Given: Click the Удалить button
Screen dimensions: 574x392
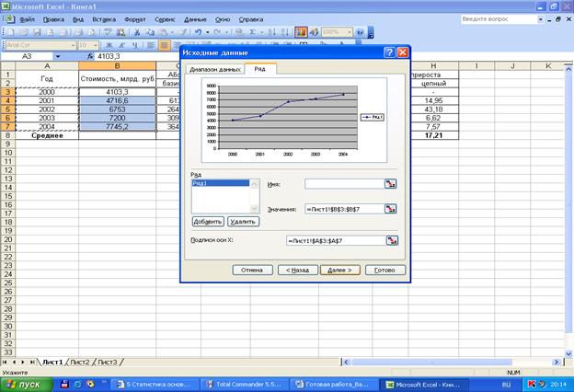Looking at the screenshot, I should pyautogui.click(x=243, y=222).
